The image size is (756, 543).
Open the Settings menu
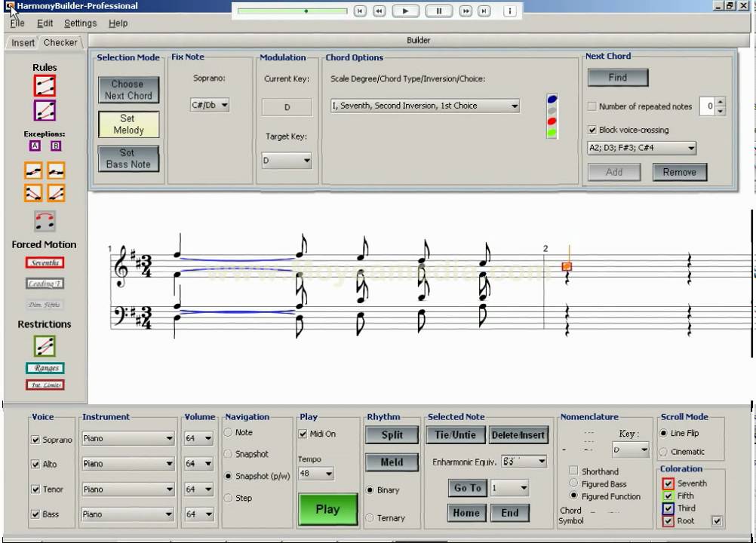tap(80, 23)
